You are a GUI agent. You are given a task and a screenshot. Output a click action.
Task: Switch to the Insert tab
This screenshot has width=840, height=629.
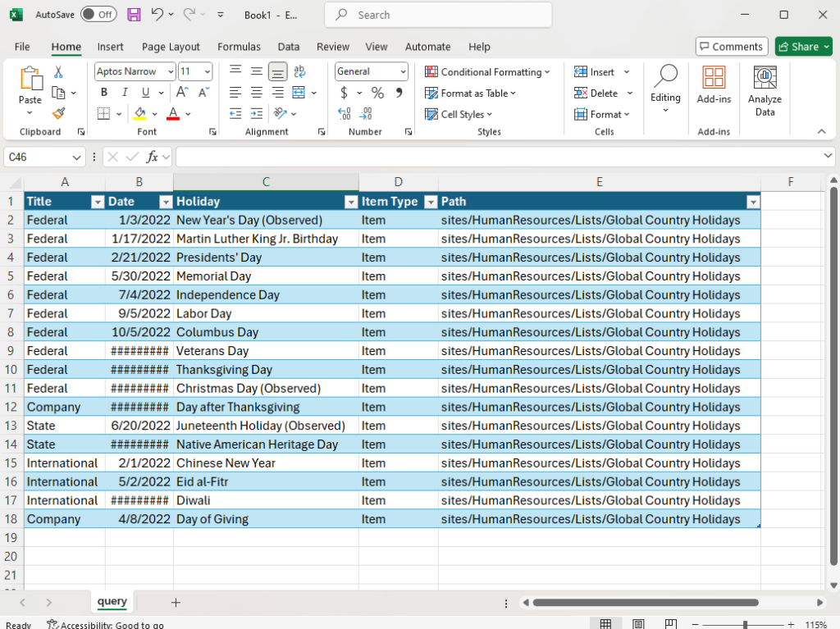[x=111, y=47]
